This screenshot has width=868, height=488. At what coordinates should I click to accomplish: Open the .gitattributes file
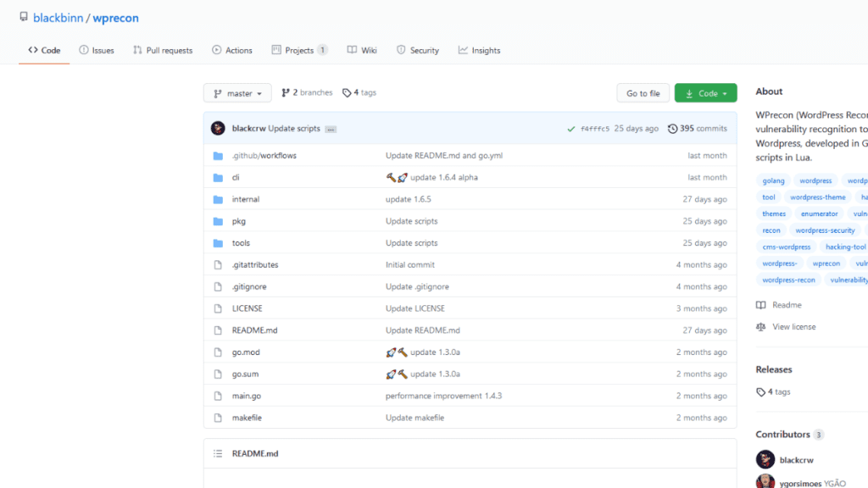(x=255, y=264)
